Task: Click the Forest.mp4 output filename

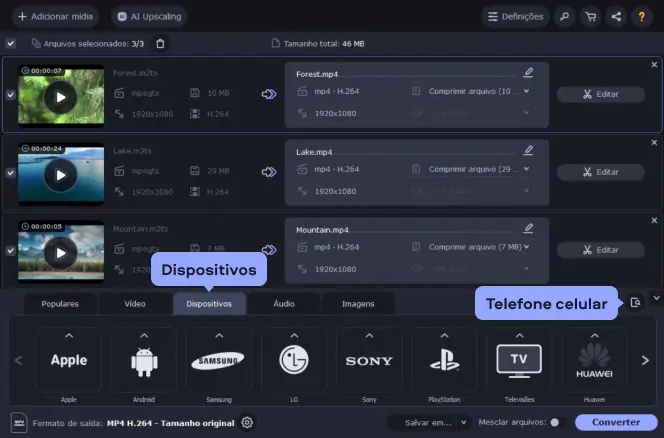Action: tap(317, 74)
